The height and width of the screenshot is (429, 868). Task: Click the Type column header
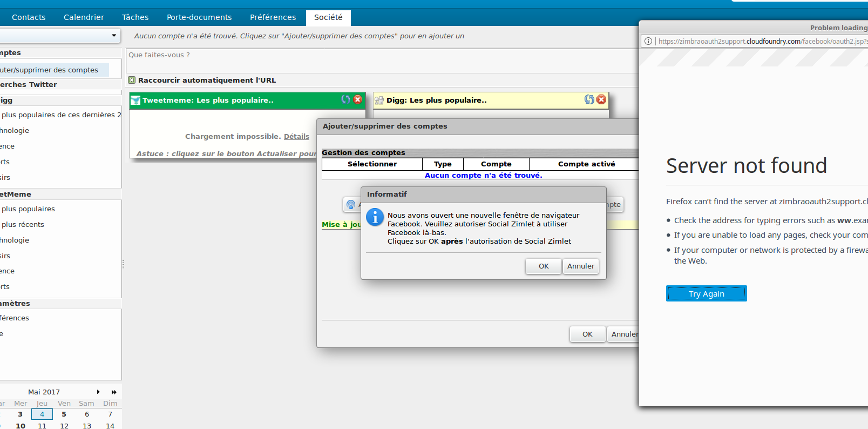tap(443, 164)
